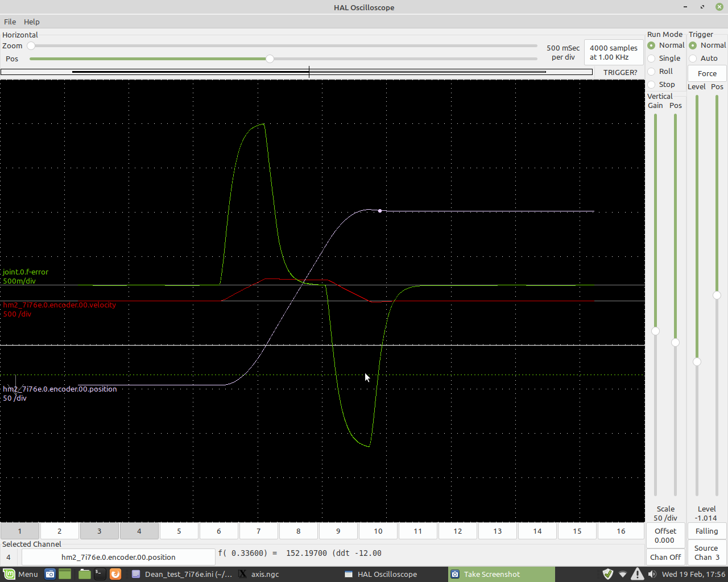Select Stop run mode
The image size is (728, 582).
coord(661,85)
